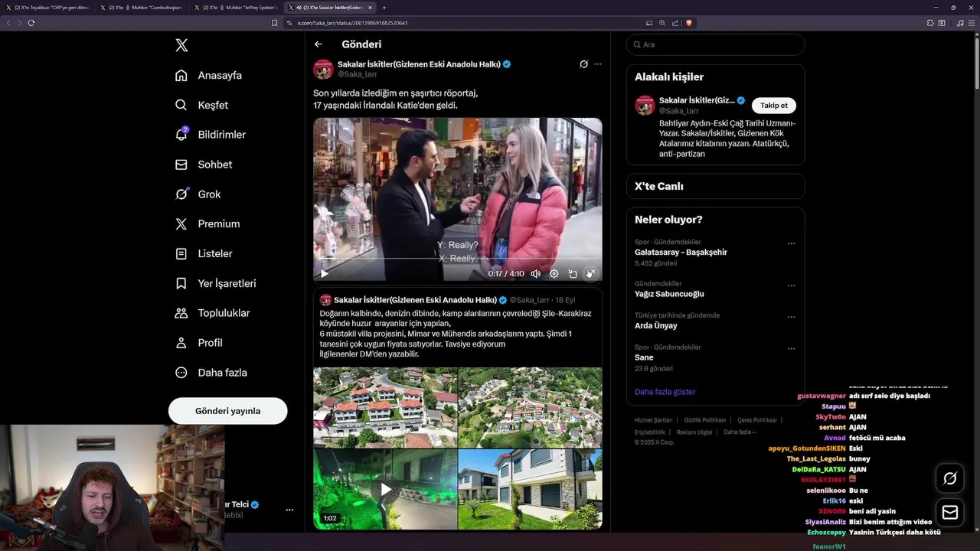Open the post's three-dot more menu

598,64
